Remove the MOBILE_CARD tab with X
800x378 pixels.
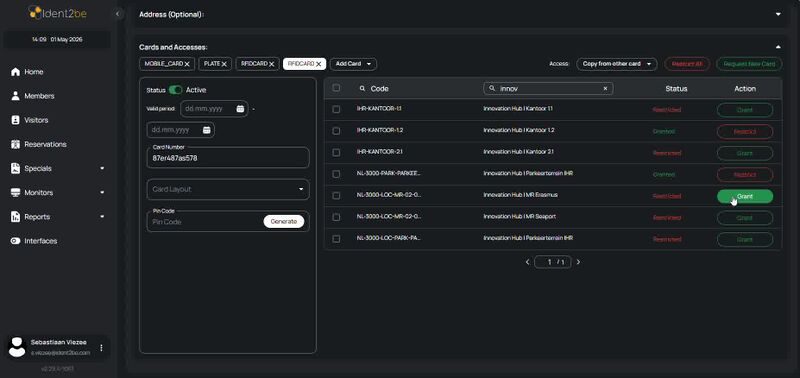[x=187, y=64]
